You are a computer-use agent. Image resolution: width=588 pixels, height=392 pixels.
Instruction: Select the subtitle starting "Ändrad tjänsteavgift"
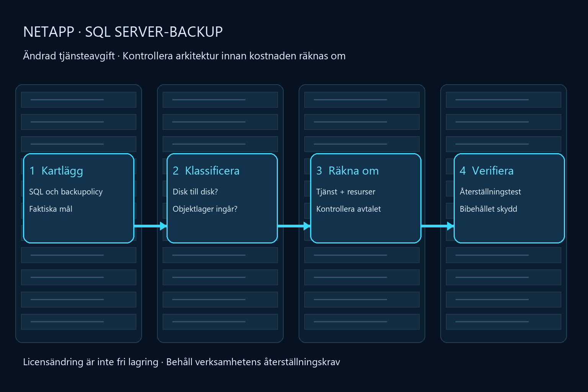pyautogui.click(x=184, y=56)
